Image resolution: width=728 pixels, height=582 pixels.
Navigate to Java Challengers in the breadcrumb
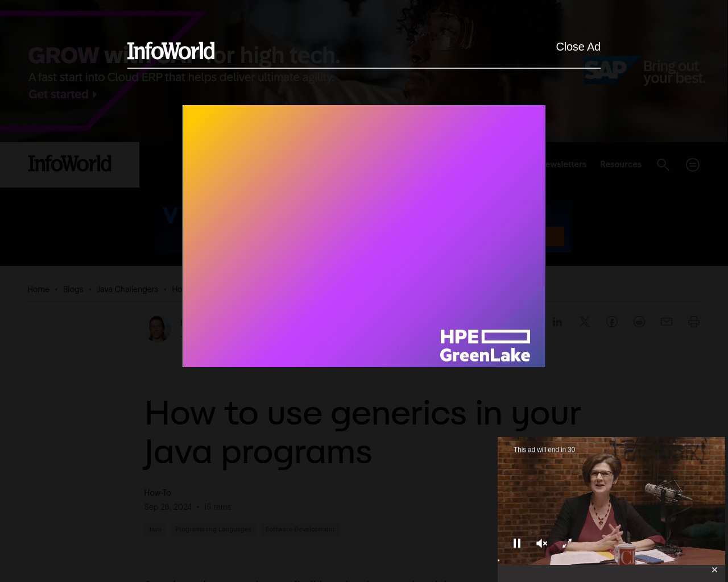click(127, 289)
